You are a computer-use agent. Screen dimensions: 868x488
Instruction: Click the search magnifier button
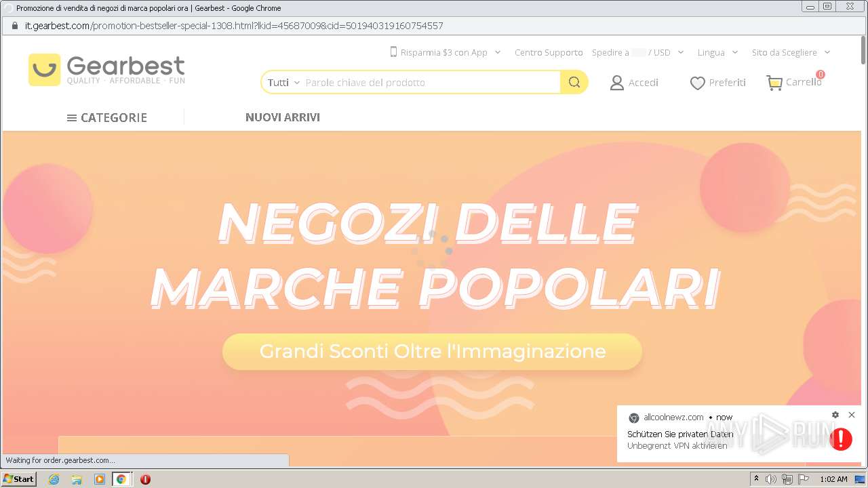pos(574,83)
